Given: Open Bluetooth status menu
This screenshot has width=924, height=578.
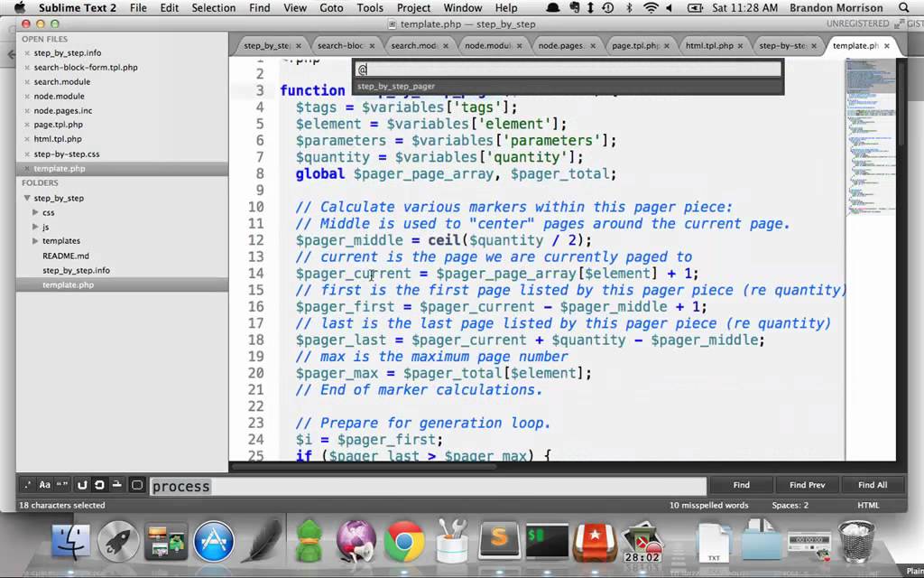Looking at the screenshot, I should 629,8.
